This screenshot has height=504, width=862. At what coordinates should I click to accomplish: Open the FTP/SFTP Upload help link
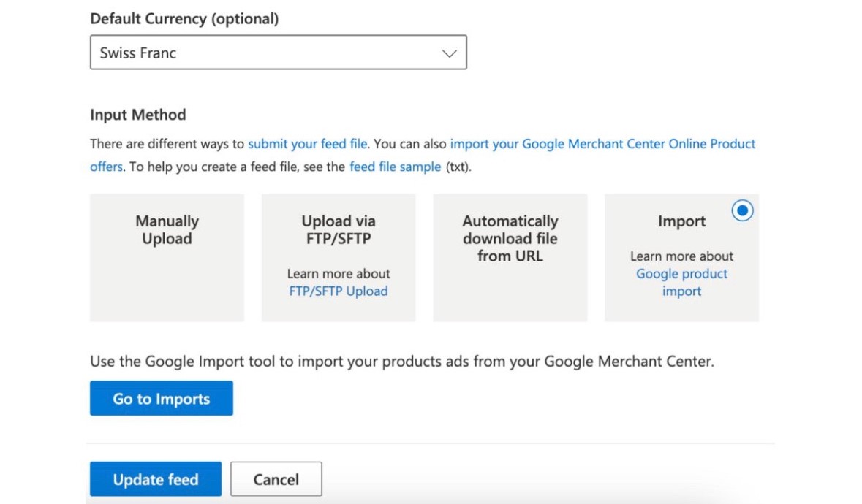[339, 291]
